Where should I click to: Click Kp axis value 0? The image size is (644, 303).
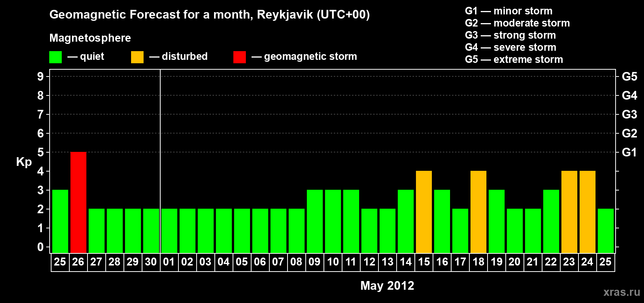click(x=41, y=247)
